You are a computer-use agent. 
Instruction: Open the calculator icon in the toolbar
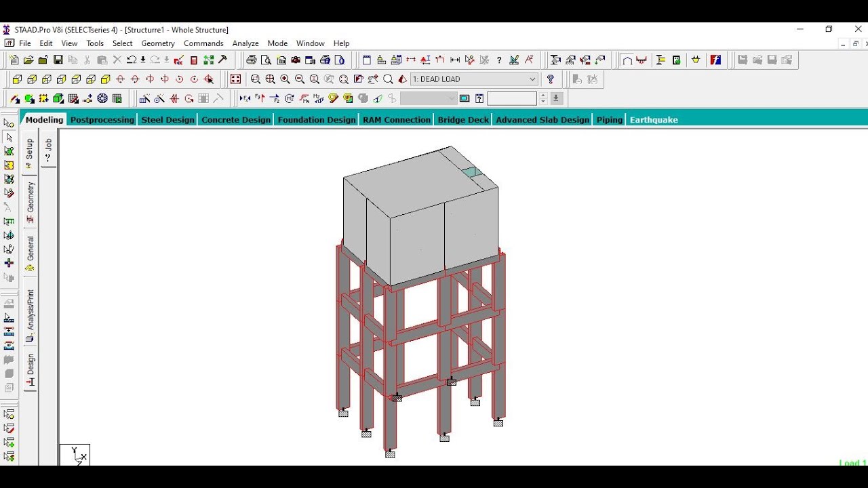coord(193,60)
